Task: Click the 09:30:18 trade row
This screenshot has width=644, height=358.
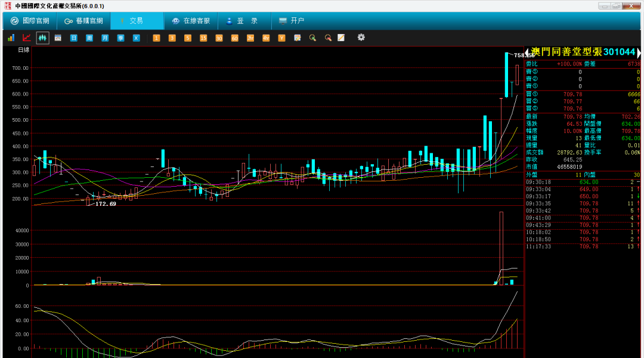Action: 583,182
